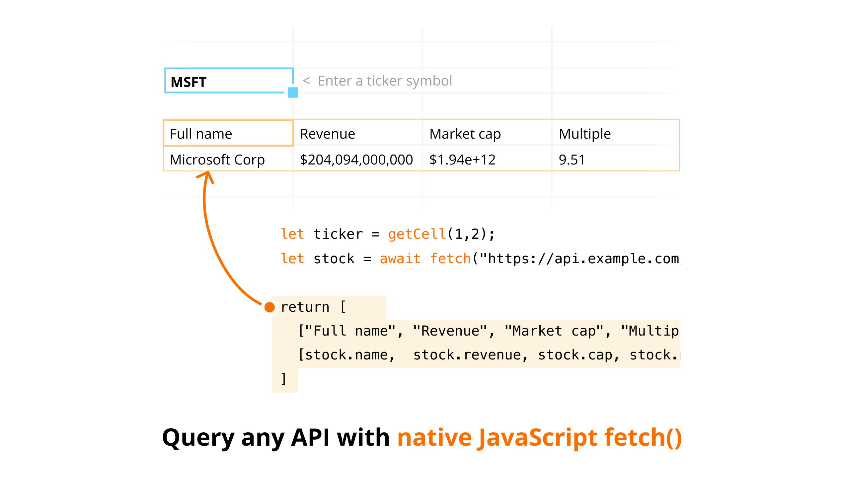Click the blue fill handle on MSFT cell
The image size is (843, 504).
(293, 93)
